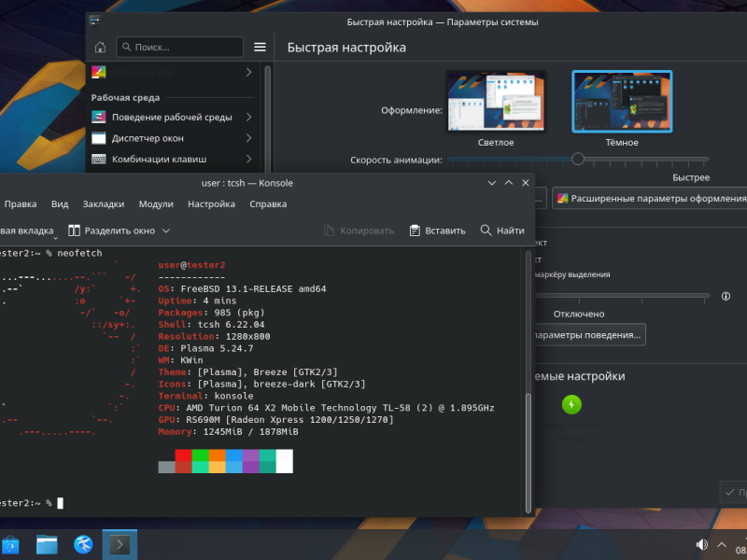Expand Поведение рабочей среды category

tap(172, 118)
